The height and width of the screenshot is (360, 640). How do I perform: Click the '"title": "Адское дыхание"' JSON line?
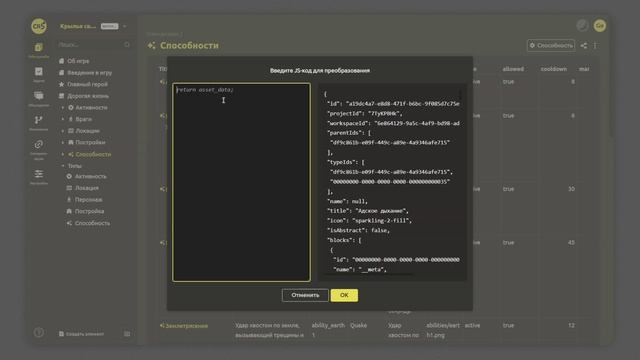tap(367, 211)
